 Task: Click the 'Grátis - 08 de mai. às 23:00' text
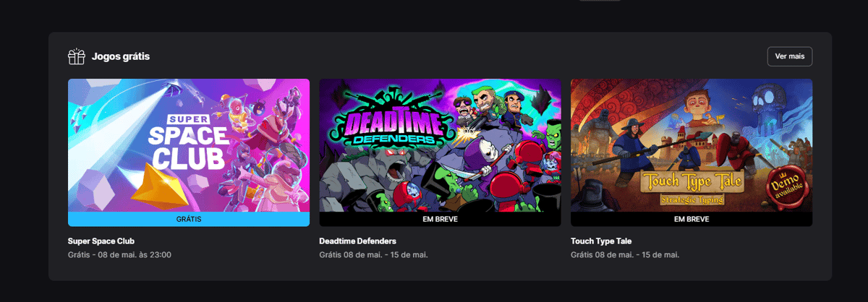pyautogui.click(x=119, y=255)
